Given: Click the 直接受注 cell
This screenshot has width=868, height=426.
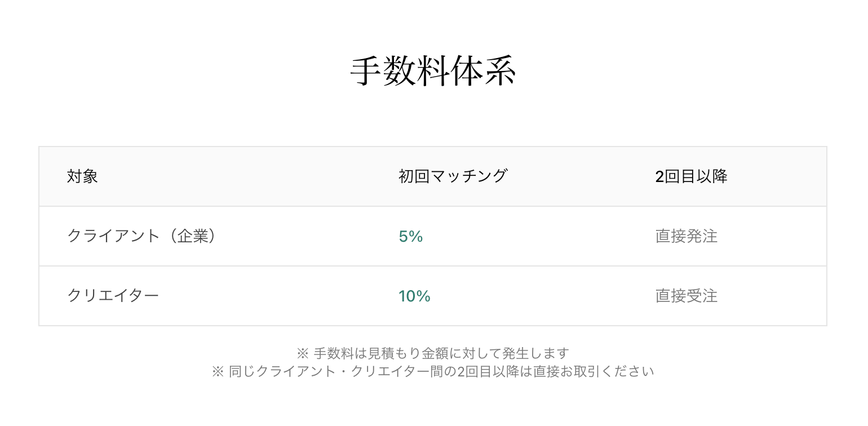Looking at the screenshot, I should point(686,296).
